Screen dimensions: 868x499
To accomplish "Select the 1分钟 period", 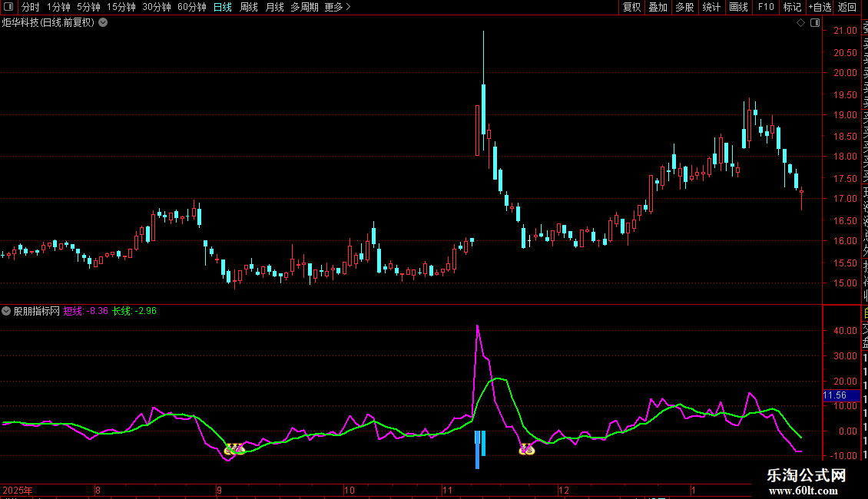I will coord(58,7).
